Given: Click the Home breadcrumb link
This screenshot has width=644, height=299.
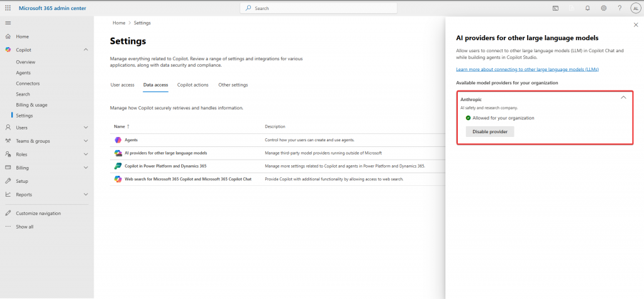Looking at the screenshot, I should (119, 23).
